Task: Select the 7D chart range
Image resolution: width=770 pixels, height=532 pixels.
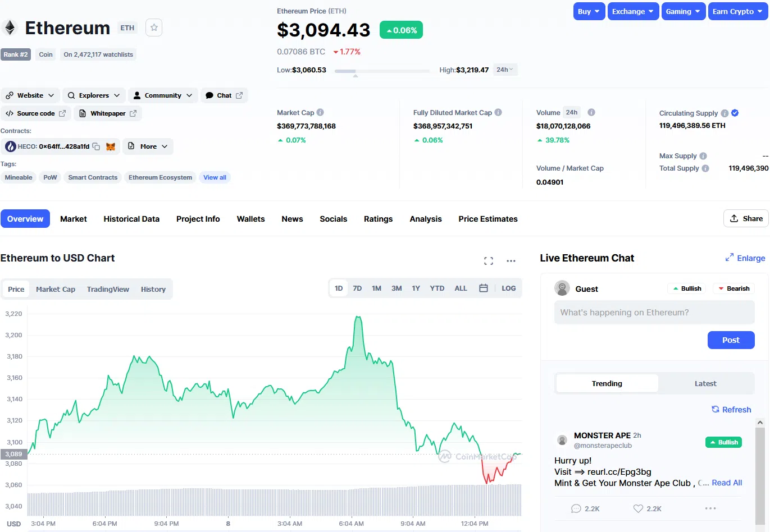Action: [357, 288]
